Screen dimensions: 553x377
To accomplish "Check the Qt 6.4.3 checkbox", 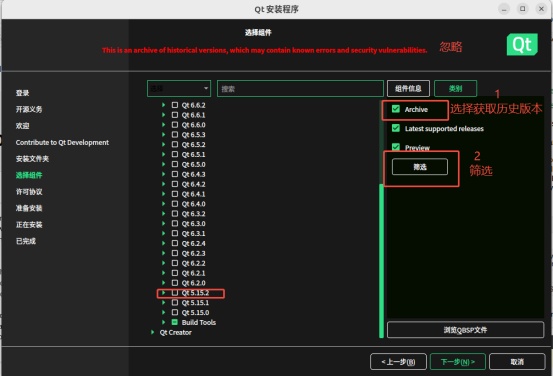I will tap(175, 174).
